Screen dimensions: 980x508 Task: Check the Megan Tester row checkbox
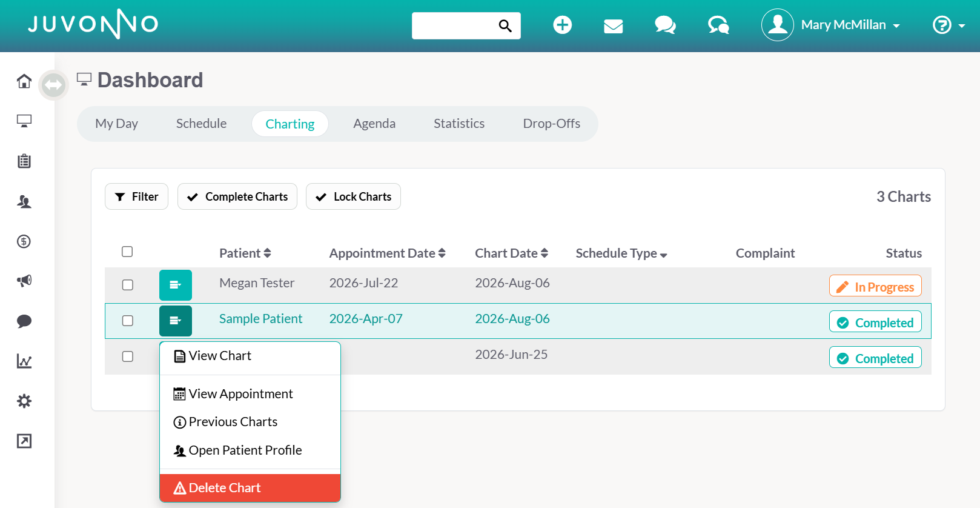[x=128, y=285]
